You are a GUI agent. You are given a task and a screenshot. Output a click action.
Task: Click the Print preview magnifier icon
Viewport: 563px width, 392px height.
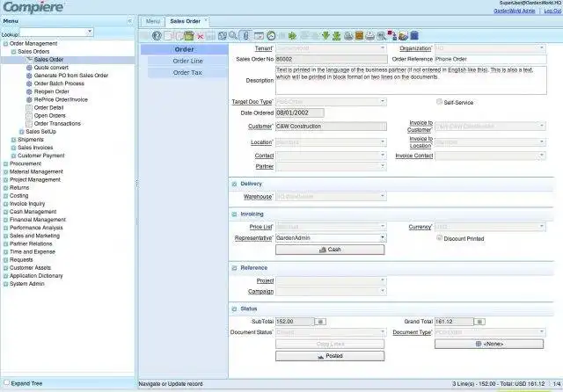click(381, 35)
